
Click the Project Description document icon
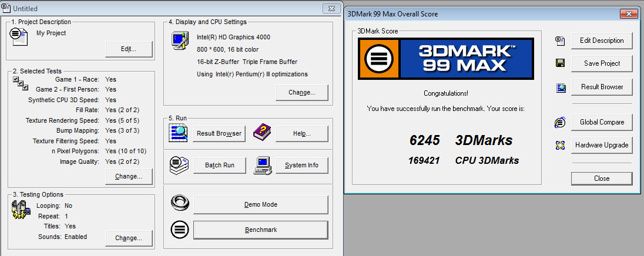(19, 36)
